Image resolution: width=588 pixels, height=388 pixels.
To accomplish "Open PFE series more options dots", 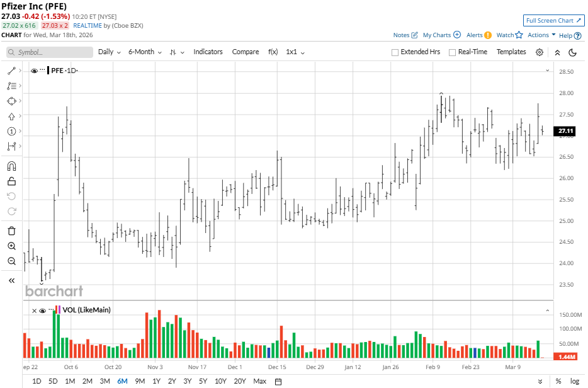I will (42, 70).
